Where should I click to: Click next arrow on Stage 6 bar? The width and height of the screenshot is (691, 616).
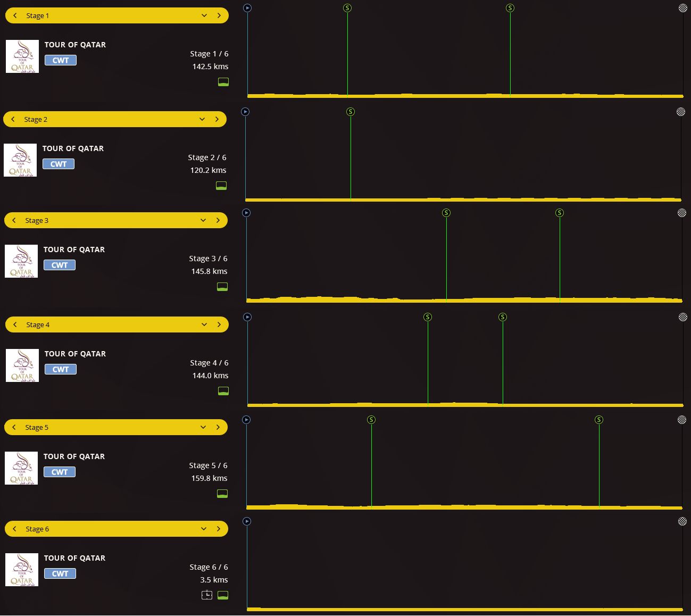(219, 529)
